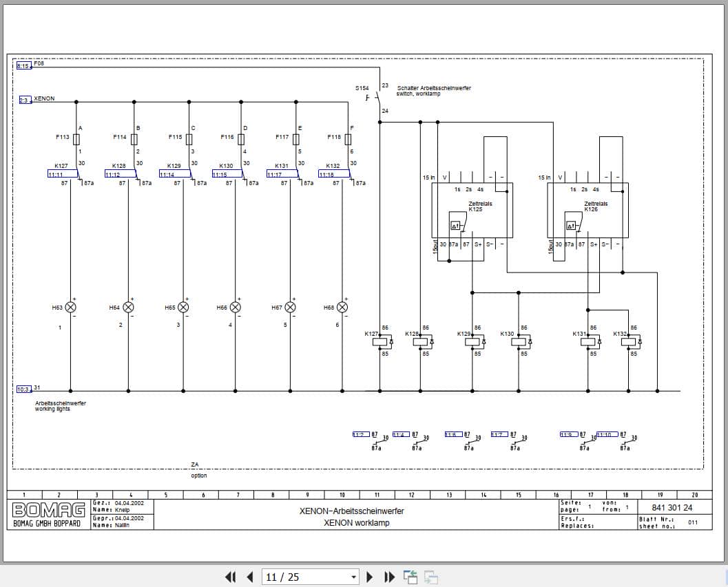Follow the 11:14 reference under K129

click(x=174, y=174)
